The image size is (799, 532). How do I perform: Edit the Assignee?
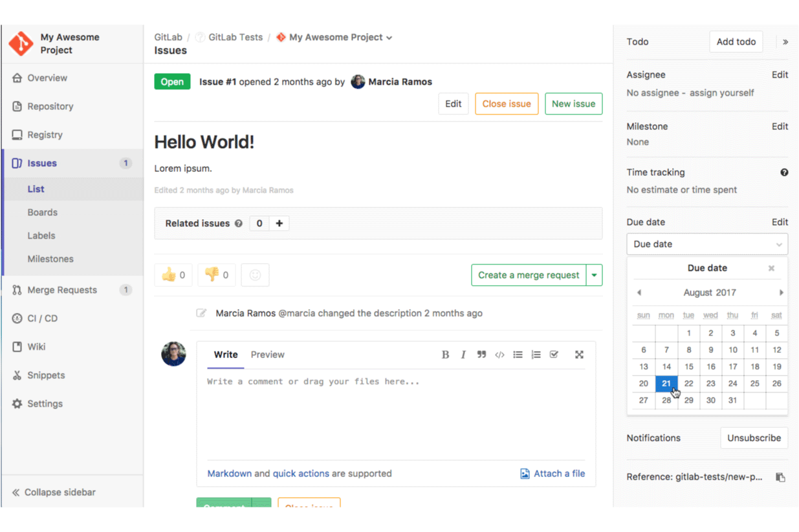point(780,74)
